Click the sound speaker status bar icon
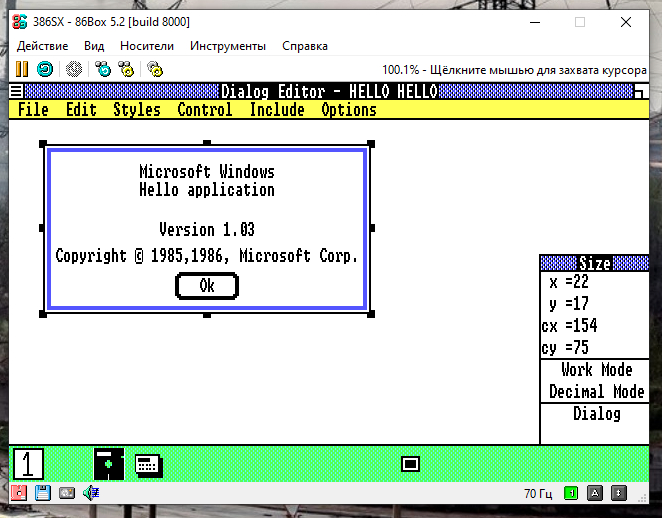662x518 pixels. coord(91,493)
